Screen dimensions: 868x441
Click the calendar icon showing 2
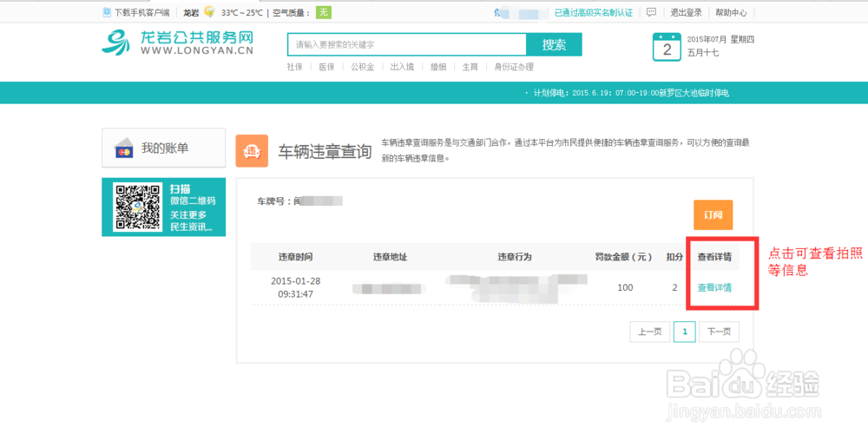tap(667, 47)
